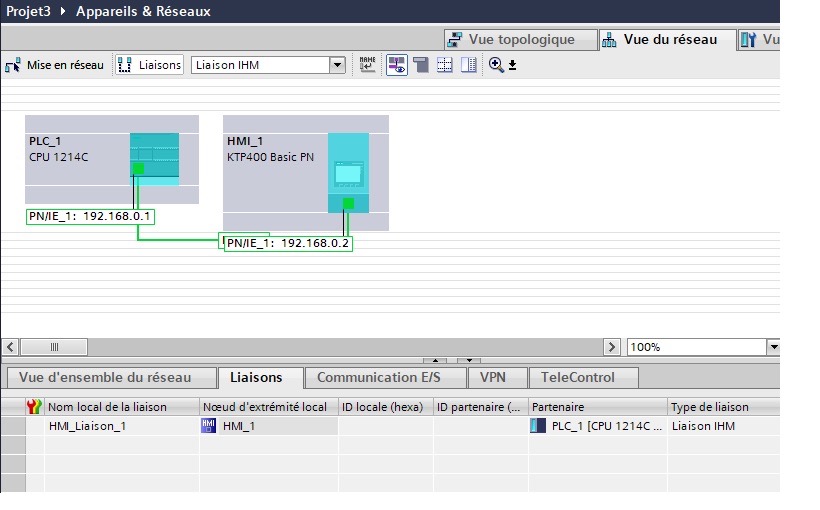Image resolution: width=820 pixels, height=510 pixels.
Task: Click the horizontal scrollbar right arrow
Action: [612, 347]
